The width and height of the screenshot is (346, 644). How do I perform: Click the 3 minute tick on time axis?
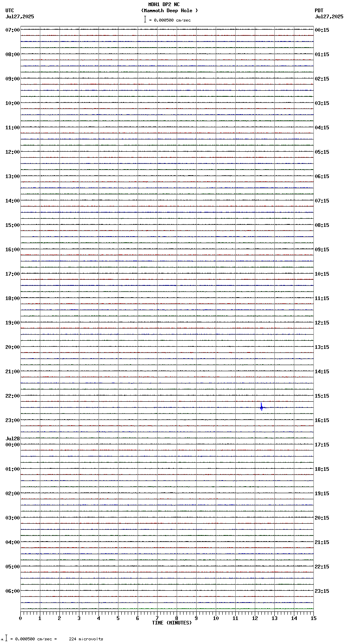(79, 618)
